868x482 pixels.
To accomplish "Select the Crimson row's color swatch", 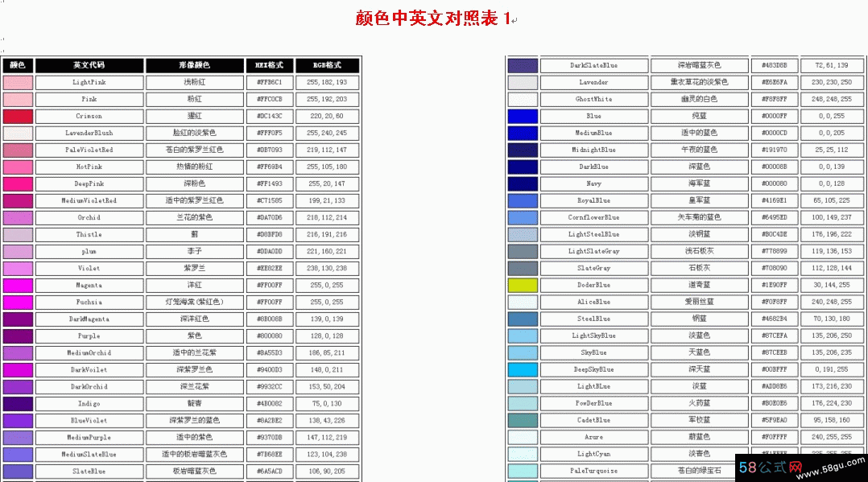I will point(18,116).
